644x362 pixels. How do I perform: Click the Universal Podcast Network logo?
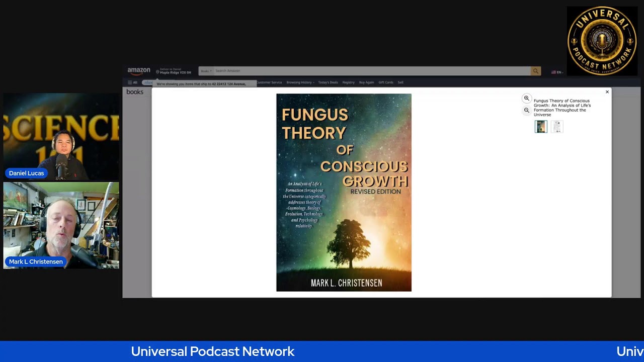click(x=602, y=41)
